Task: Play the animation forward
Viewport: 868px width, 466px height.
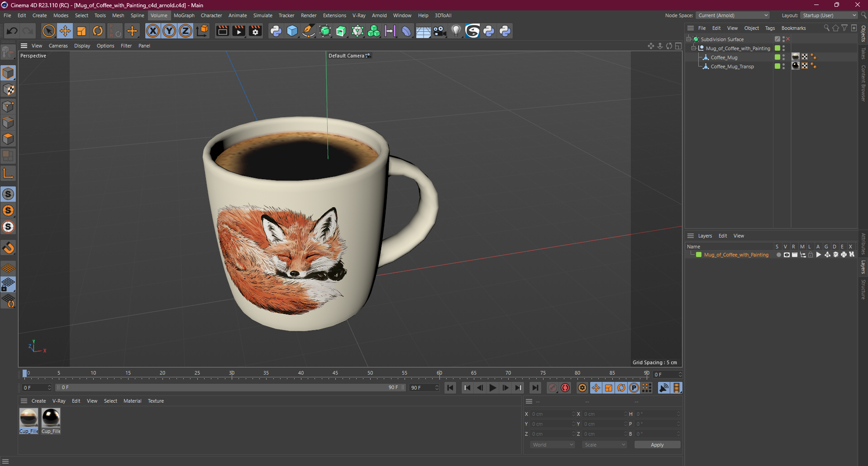Action: [493, 388]
